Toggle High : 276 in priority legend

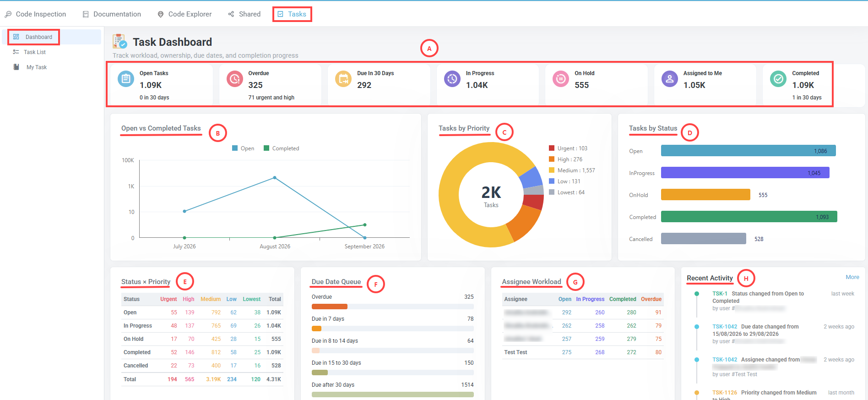[x=566, y=159]
